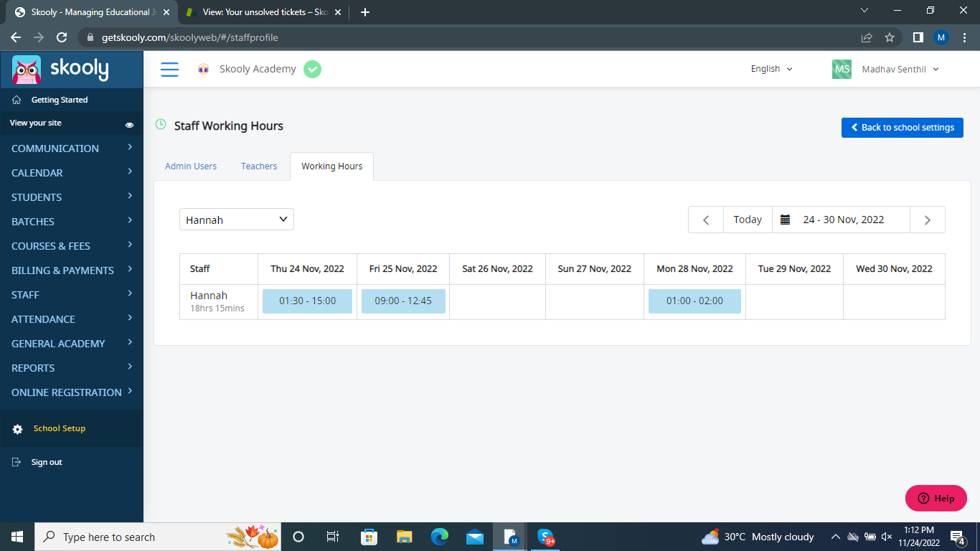The height and width of the screenshot is (551, 980).
Task: Open the School Setup link
Action: pos(60,428)
